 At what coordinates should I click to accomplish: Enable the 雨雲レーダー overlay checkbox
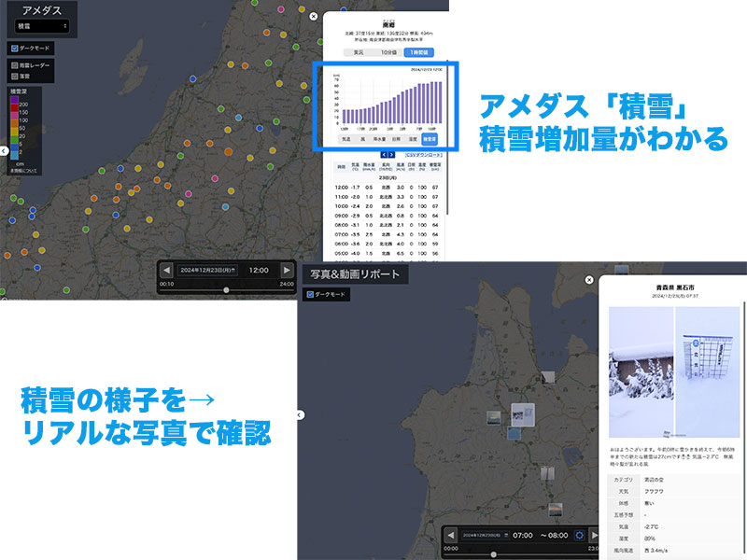[x=14, y=66]
